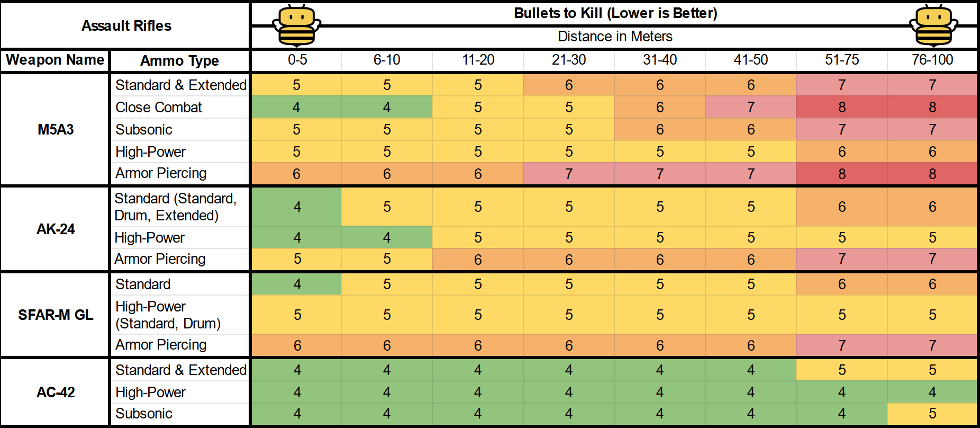Click AC-42 Subsonic 76-100 value cell
The height and width of the screenshot is (428, 980).
pyautogui.click(x=932, y=414)
